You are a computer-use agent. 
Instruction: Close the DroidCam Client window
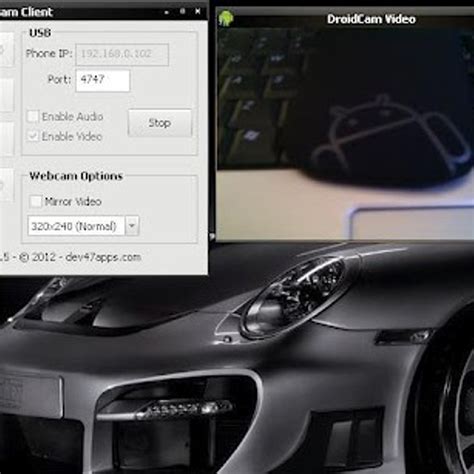(198, 12)
